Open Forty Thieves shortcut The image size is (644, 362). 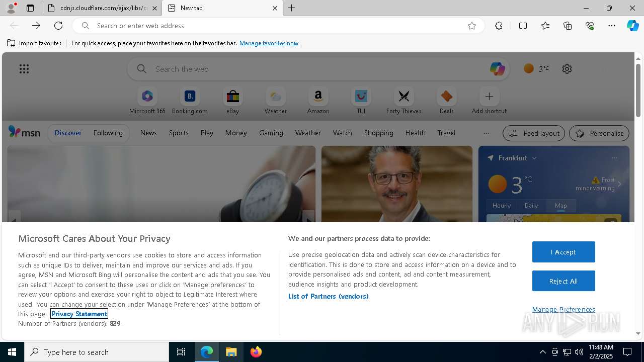coord(404,101)
